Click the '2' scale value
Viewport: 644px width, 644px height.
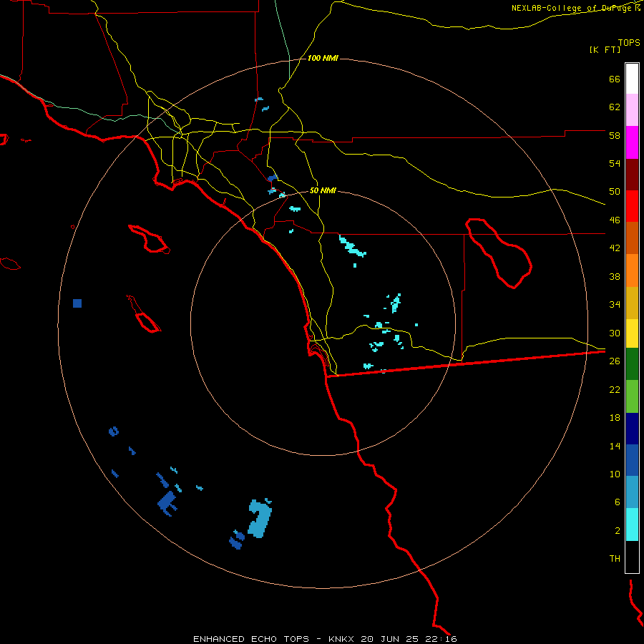pyautogui.click(x=618, y=530)
